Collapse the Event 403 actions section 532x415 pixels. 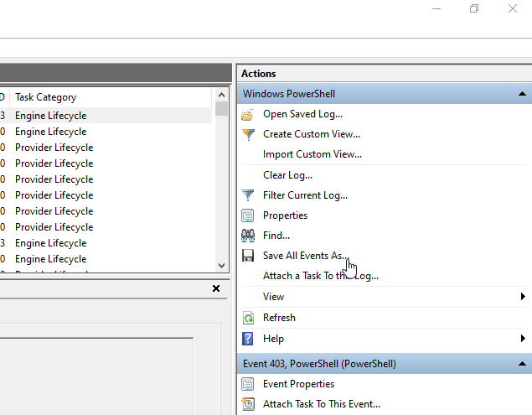click(523, 364)
